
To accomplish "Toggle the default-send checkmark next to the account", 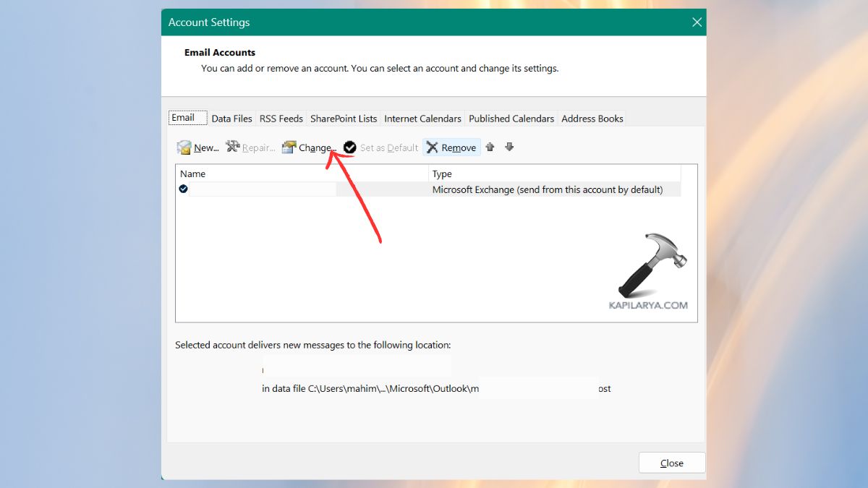I will 183,189.
